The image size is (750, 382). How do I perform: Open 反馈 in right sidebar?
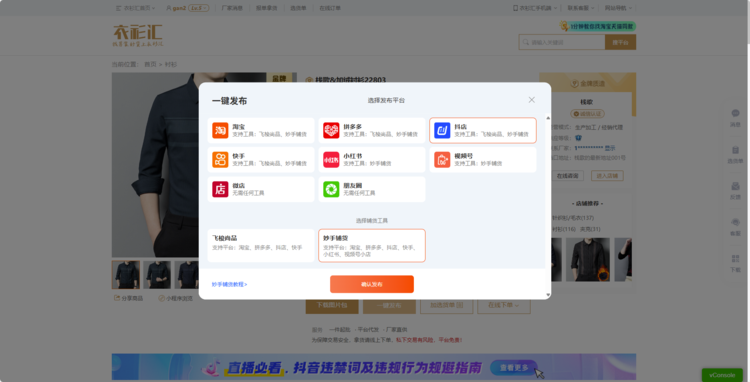click(x=735, y=190)
